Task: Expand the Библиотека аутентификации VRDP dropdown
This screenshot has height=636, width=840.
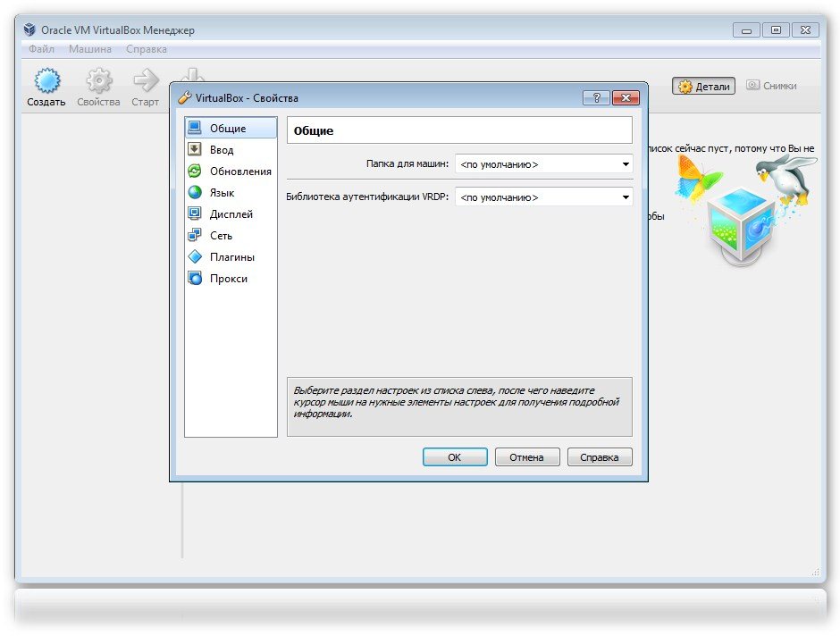Action: (x=543, y=197)
